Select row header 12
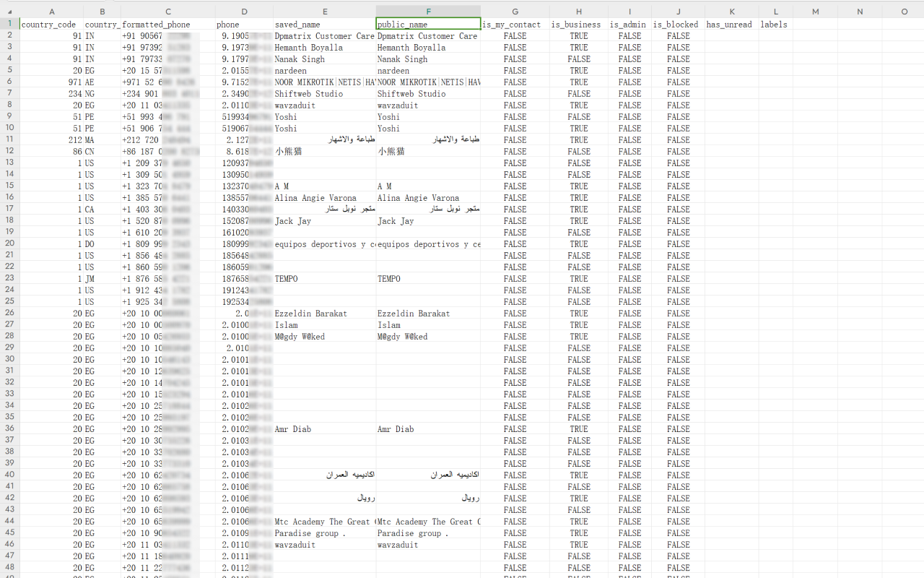924x578 pixels. click(9, 152)
